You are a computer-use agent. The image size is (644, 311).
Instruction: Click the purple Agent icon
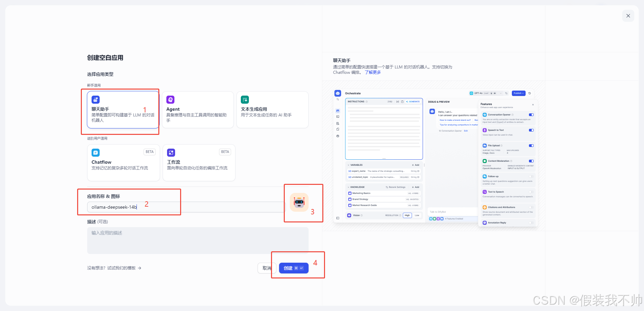(x=170, y=100)
